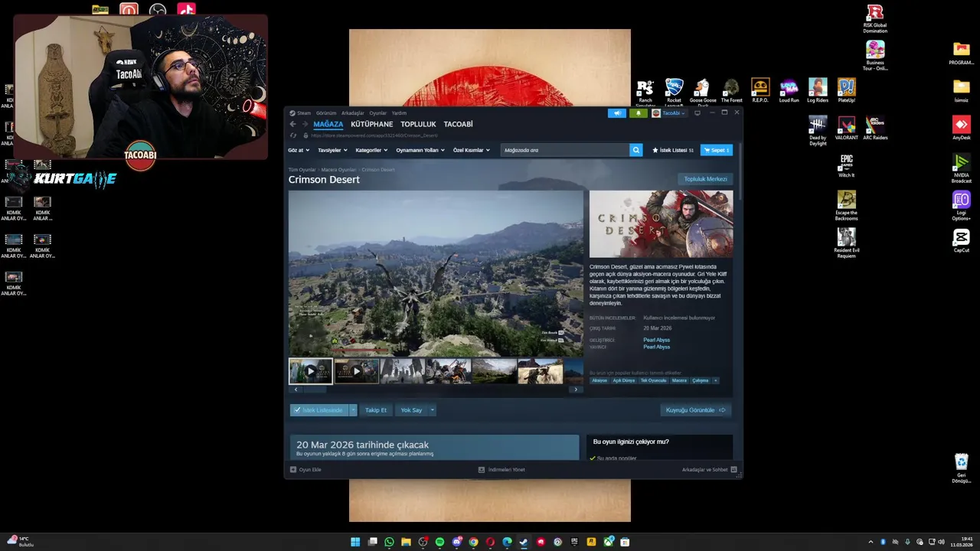Open Göz at dropdown menu
This screenshot has width=980, height=551.
(x=299, y=150)
